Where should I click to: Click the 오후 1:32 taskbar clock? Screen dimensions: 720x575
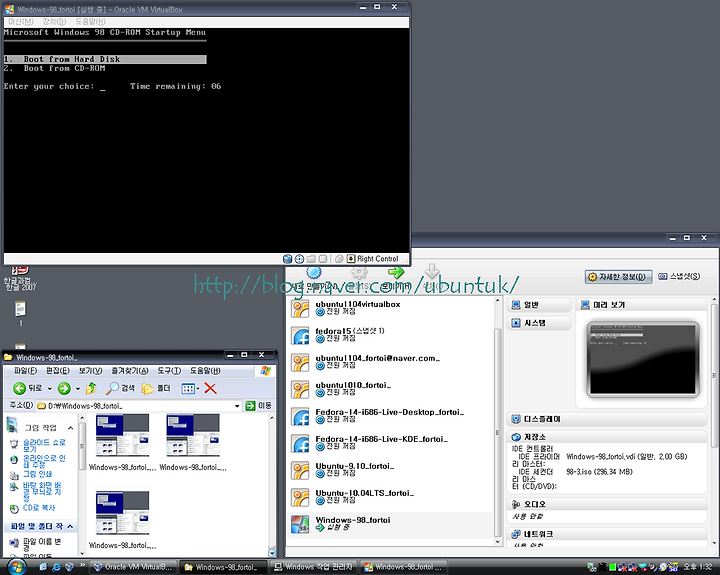click(698, 567)
